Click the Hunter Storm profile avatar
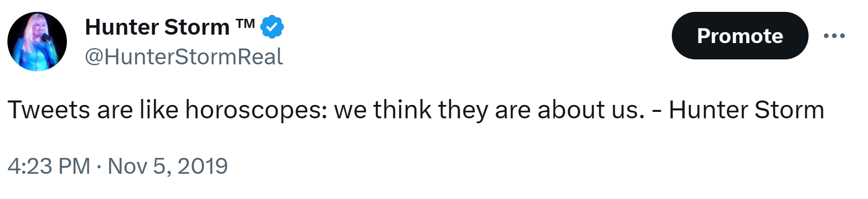The height and width of the screenshot is (199, 868). [37, 42]
